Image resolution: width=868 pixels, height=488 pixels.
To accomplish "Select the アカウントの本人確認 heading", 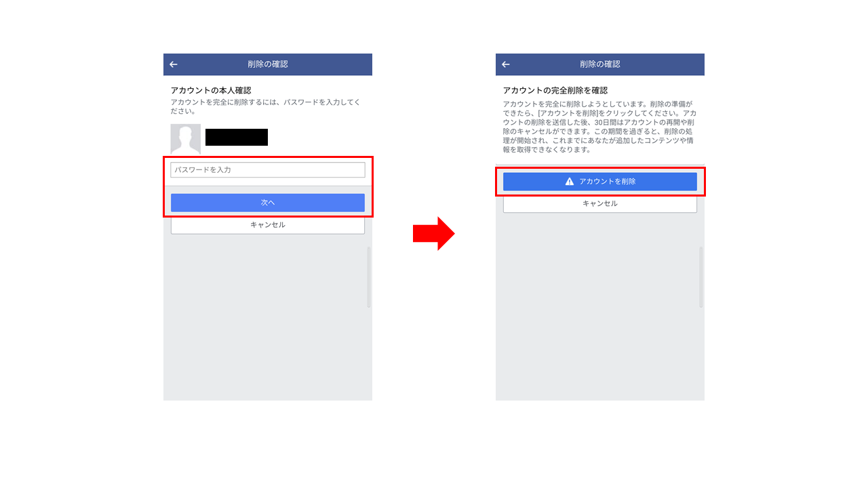I will 211,90.
